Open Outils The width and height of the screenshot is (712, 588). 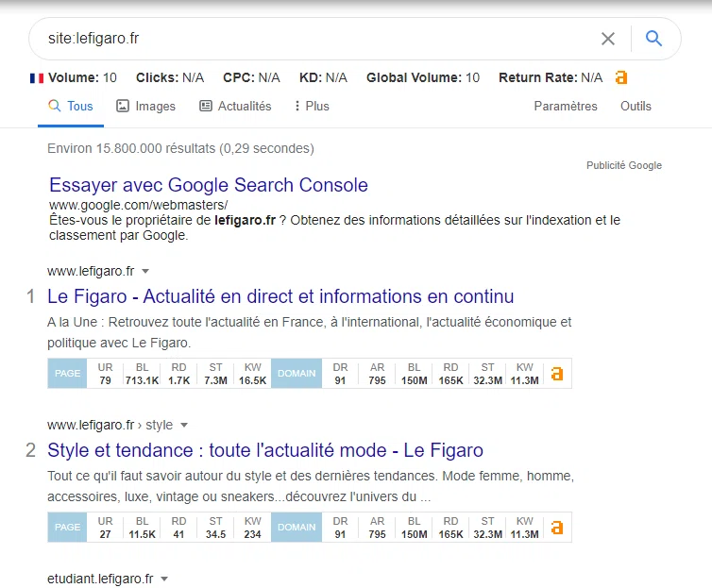click(636, 106)
